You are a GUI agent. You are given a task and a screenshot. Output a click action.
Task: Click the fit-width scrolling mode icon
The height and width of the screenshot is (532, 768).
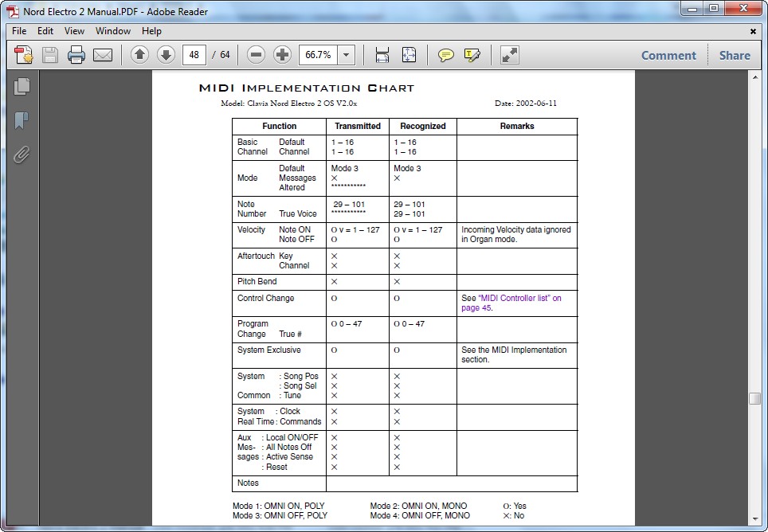(x=382, y=55)
